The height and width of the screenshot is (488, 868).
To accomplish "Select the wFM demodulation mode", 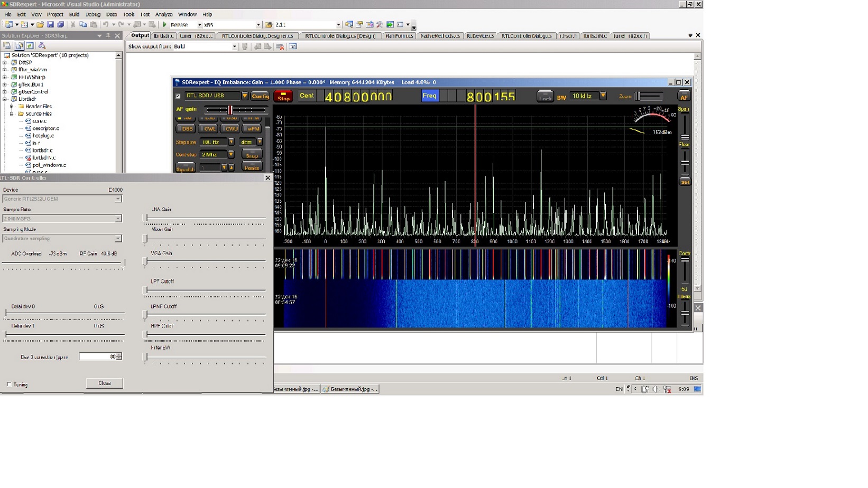I will tap(252, 129).
